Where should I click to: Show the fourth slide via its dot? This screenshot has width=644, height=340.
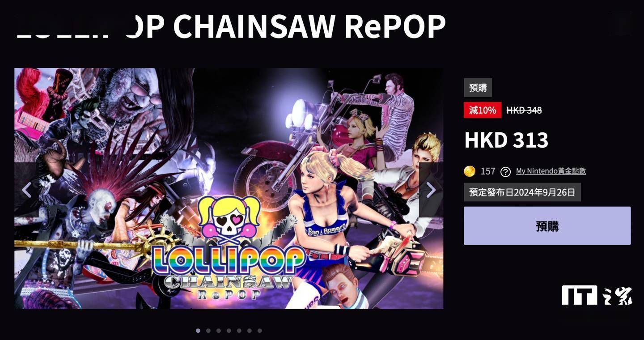tap(229, 331)
